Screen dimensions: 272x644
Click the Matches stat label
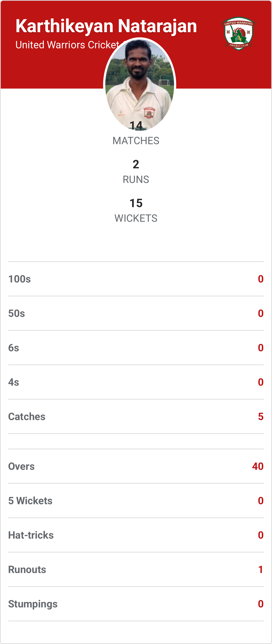(136, 141)
